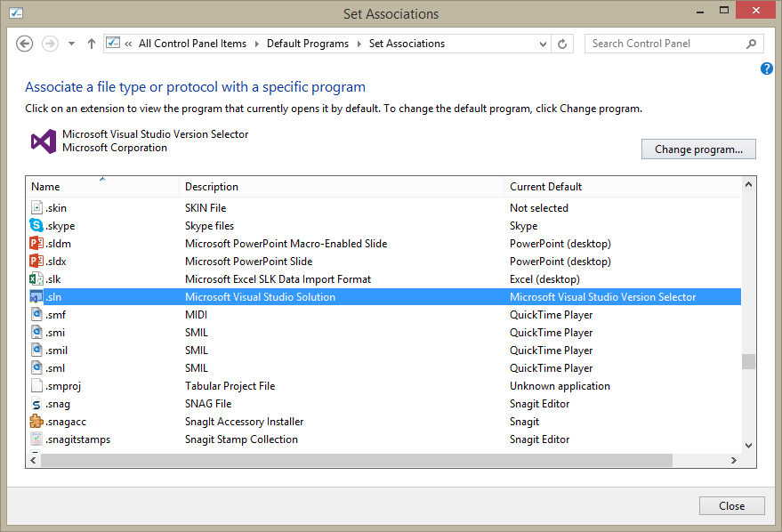Refresh the Set Associations page
This screenshot has height=532, width=782.
point(562,44)
